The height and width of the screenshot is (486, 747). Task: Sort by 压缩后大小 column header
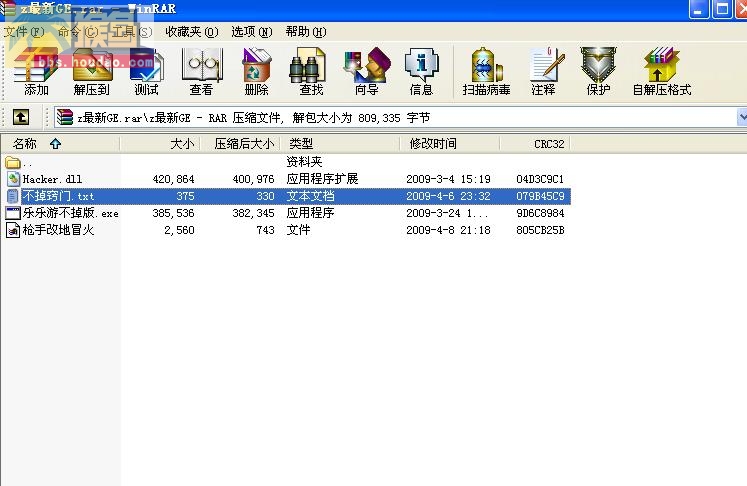coord(241,143)
